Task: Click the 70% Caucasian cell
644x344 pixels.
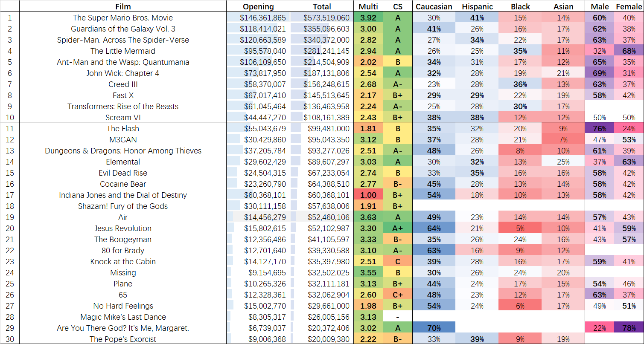Action: click(x=434, y=328)
